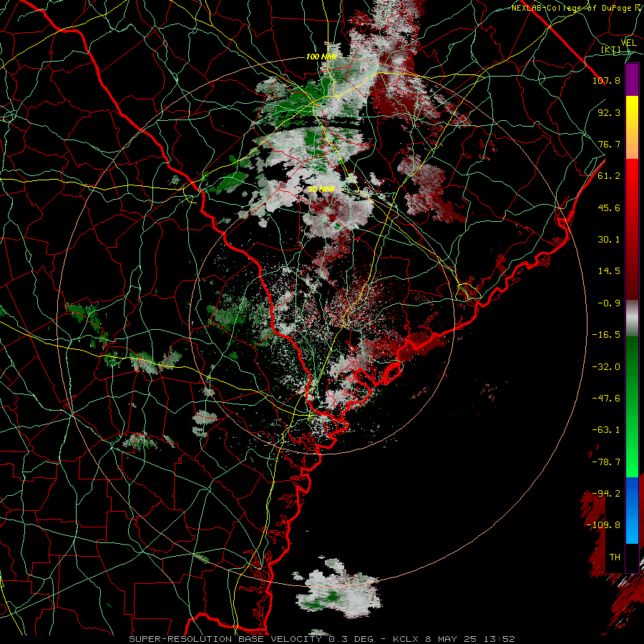
Task: Select the -47.6 velocity scale value
Action: 606,399
